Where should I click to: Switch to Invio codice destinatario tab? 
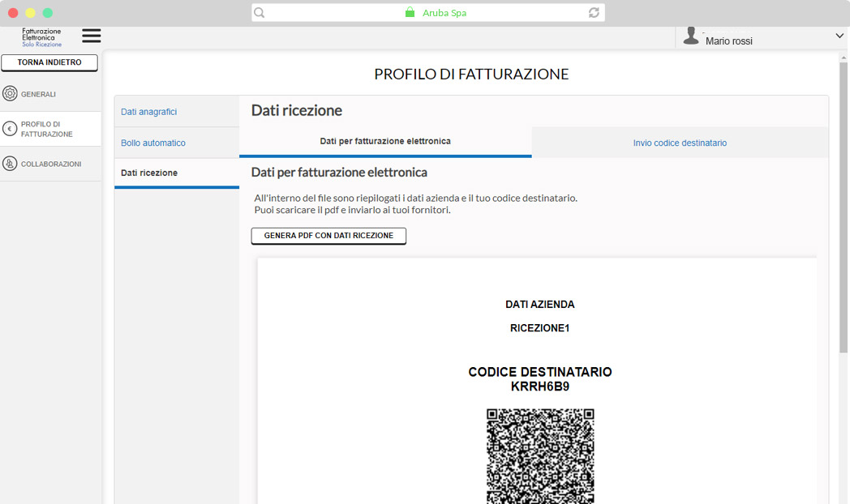(680, 143)
